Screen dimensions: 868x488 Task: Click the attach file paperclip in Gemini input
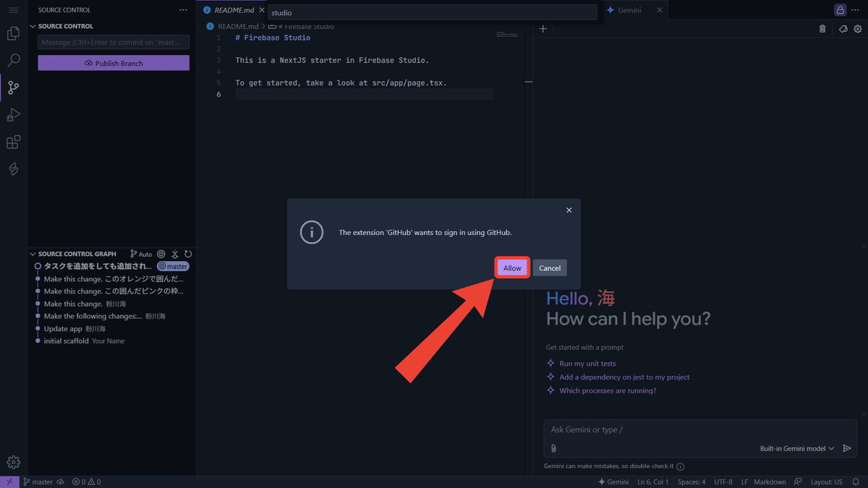[x=554, y=448]
